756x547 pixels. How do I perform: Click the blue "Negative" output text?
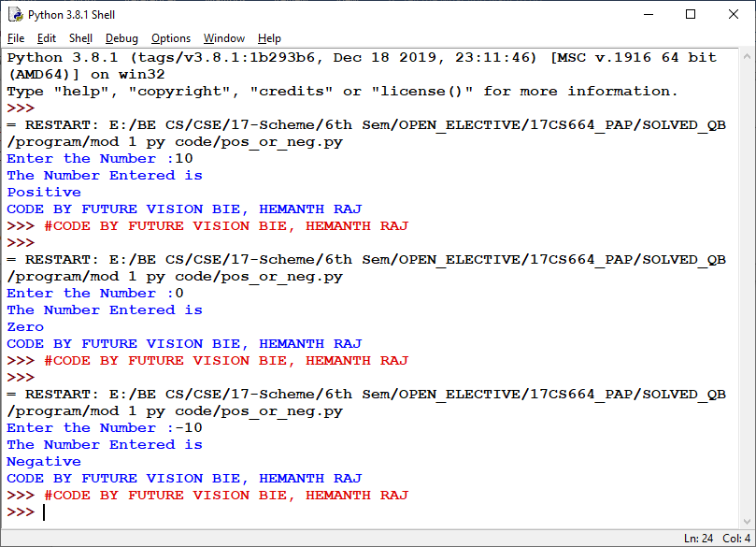pos(43,461)
